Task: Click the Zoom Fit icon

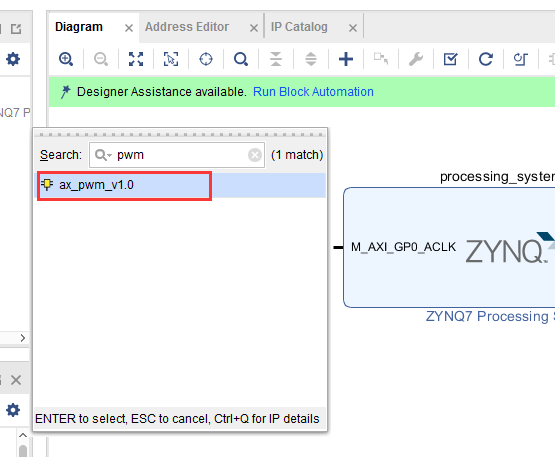Action: tap(136, 59)
